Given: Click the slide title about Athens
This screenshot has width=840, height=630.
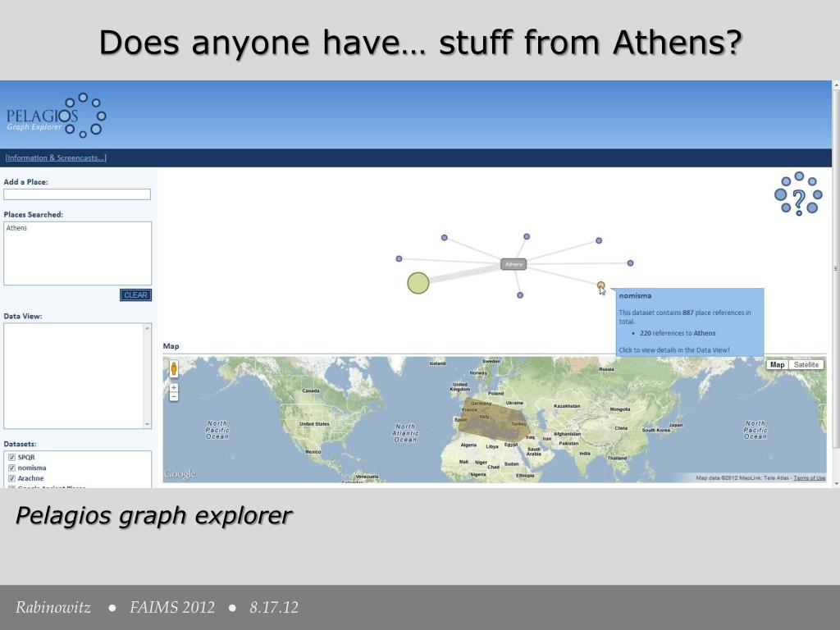Looking at the screenshot, I should (421, 42).
